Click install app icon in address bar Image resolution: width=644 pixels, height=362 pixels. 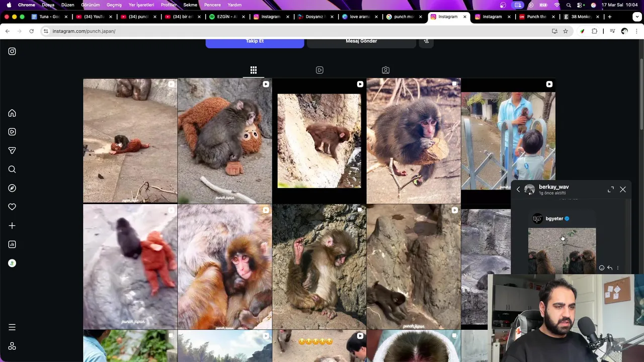(554, 31)
